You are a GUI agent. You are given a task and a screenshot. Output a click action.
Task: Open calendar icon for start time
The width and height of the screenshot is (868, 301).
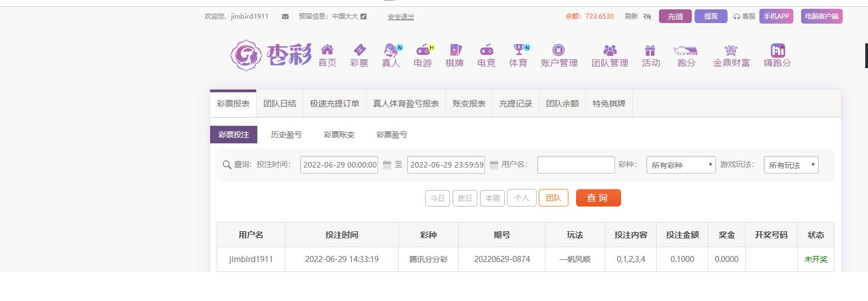(x=387, y=165)
